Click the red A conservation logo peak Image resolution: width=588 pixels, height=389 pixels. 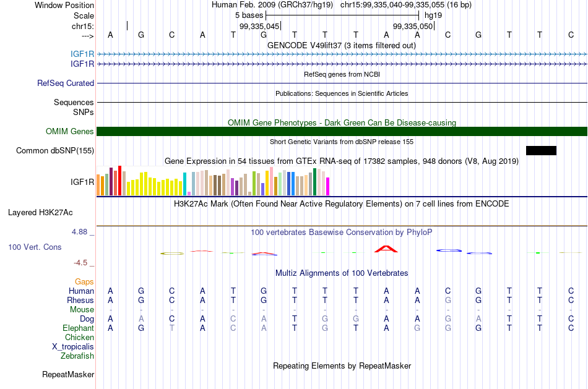[386, 249]
